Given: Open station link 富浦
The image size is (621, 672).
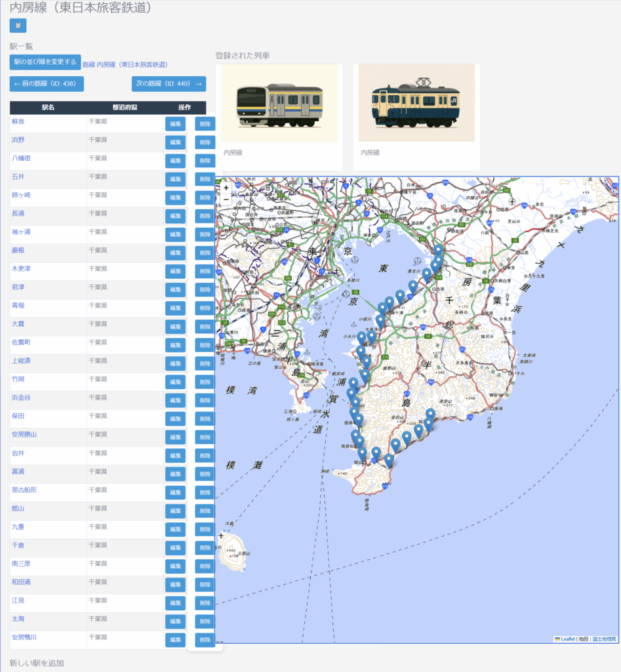Looking at the screenshot, I should click(x=18, y=472).
